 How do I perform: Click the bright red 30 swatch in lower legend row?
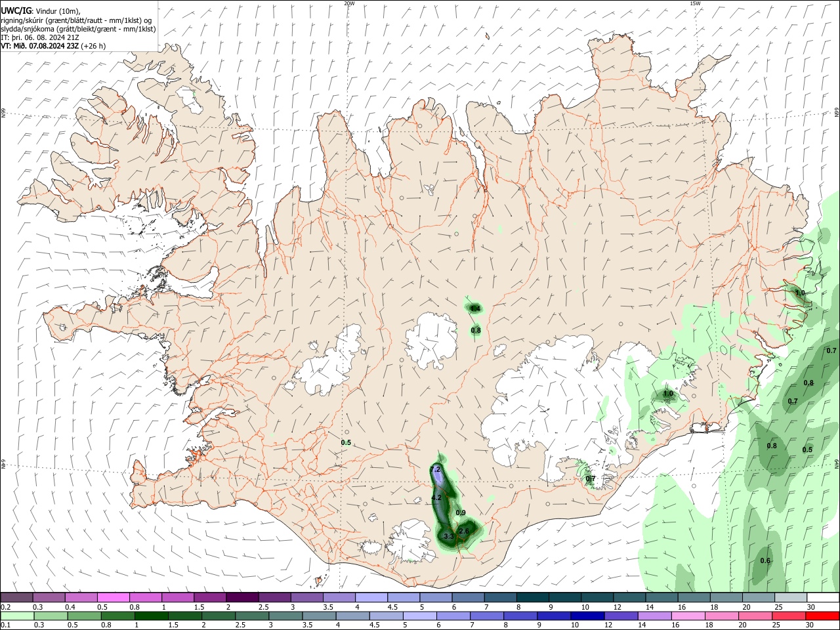(x=822, y=616)
